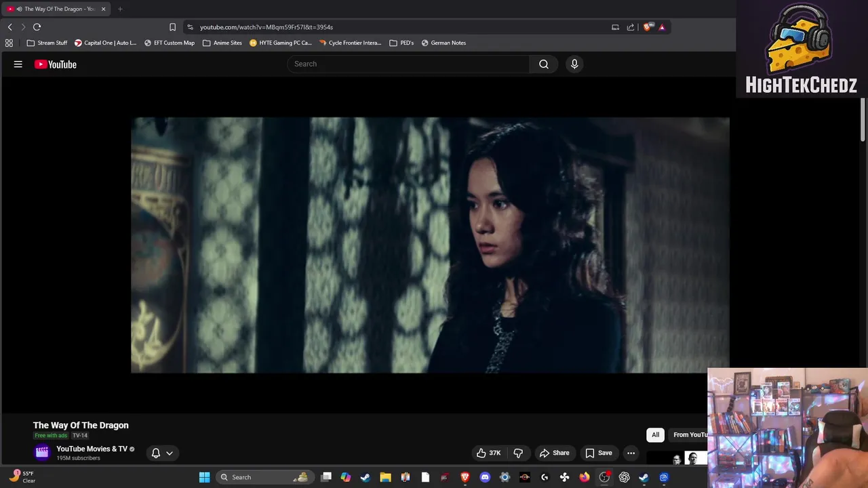Image resolution: width=868 pixels, height=488 pixels.
Task: Open the YouTube Movies & TV channel avatar
Action: coord(42,453)
